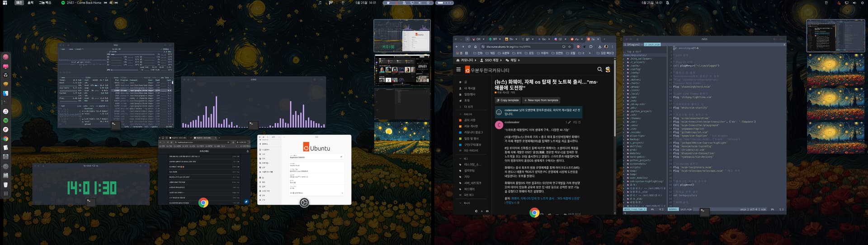Click the settings gear icon under Ubuntu window
The image size is (868, 245).
click(x=304, y=203)
